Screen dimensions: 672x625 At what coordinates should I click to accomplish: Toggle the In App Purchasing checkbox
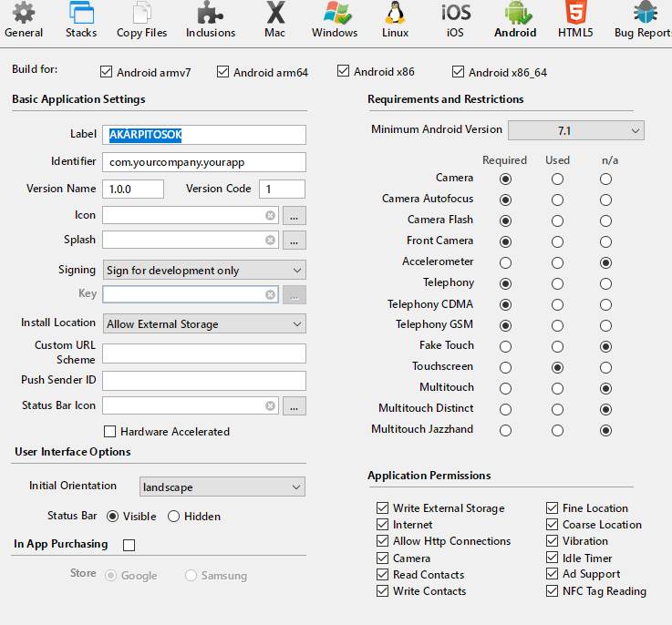[x=129, y=545]
